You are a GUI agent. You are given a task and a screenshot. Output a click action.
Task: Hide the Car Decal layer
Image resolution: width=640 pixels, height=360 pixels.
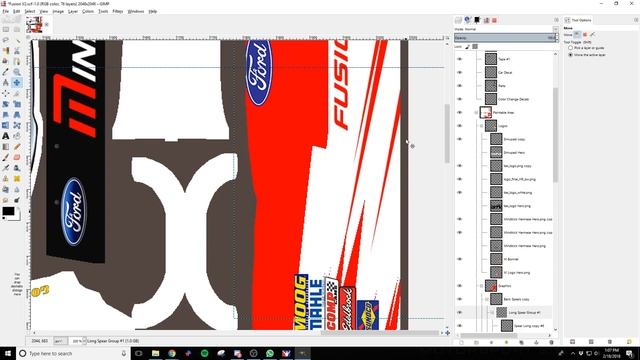coord(460,72)
